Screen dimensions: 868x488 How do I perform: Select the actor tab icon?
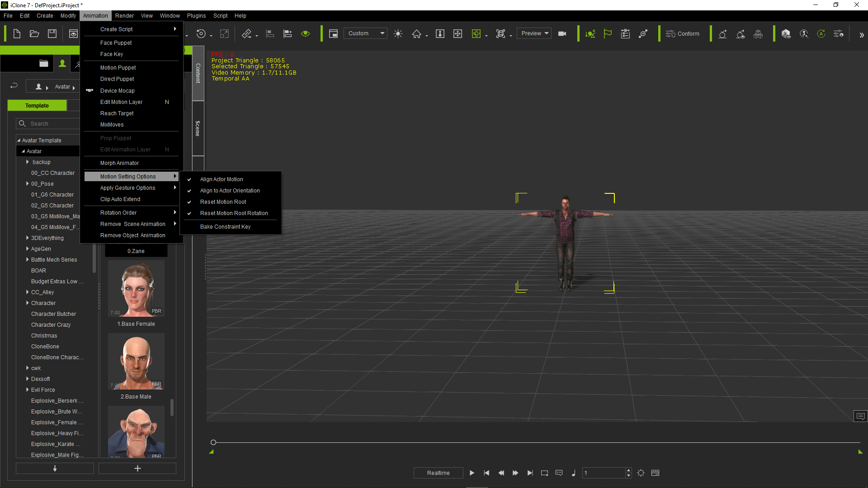pyautogui.click(x=62, y=63)
